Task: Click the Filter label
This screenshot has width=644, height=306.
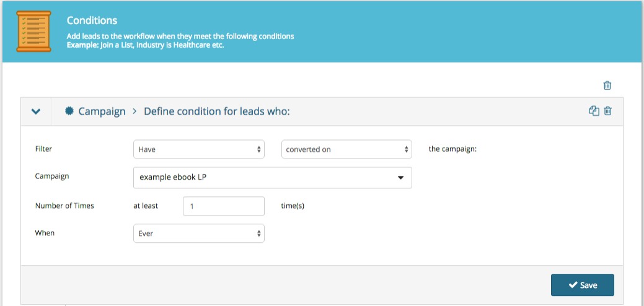Action: pyautogui.click(x=43, y=149)
